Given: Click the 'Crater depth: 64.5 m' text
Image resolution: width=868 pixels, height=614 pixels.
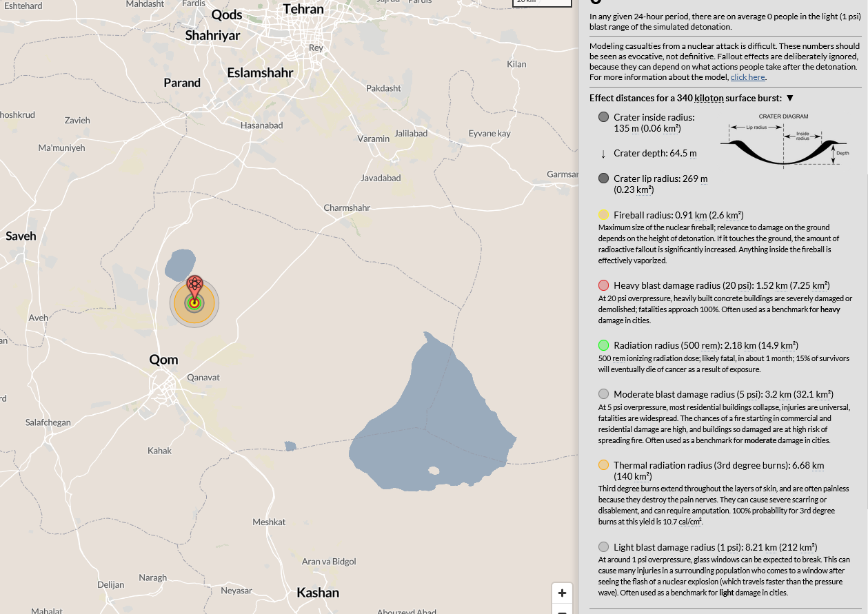Looking at the screenshot, I should 655,153.
